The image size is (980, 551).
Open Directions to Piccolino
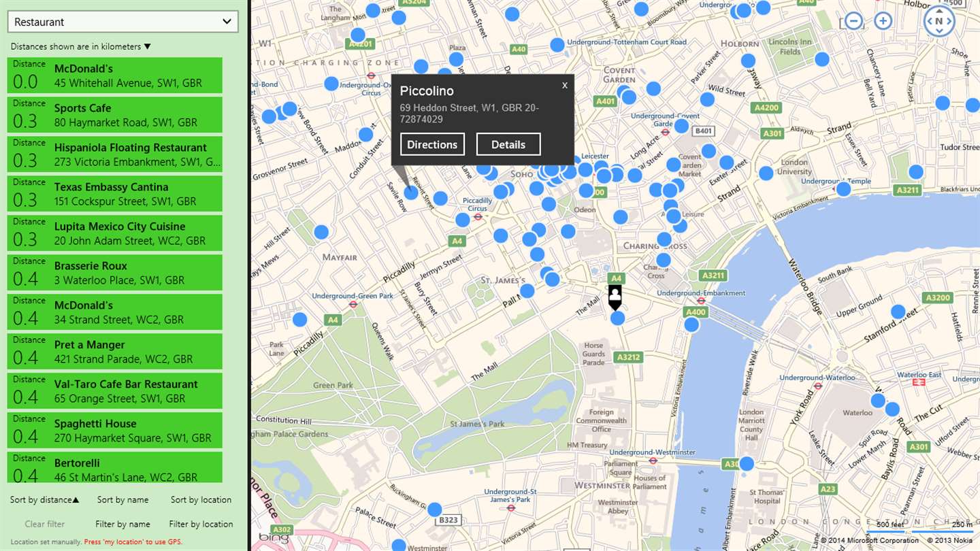[x=432, y=144]
